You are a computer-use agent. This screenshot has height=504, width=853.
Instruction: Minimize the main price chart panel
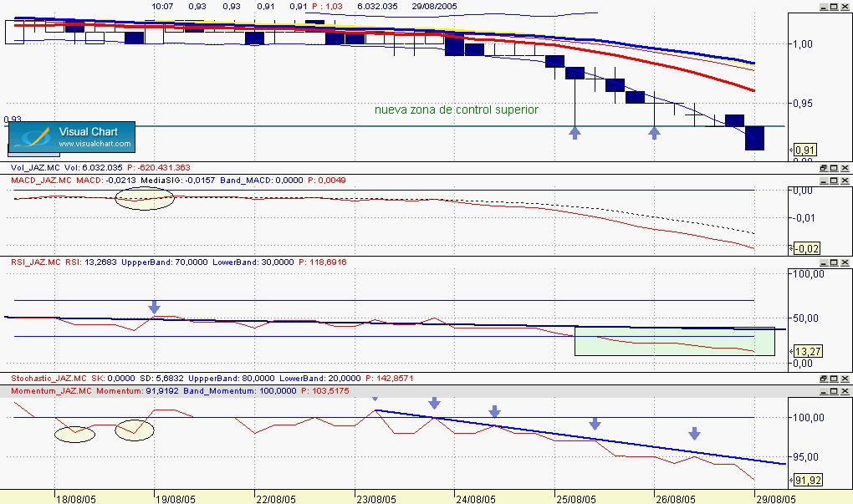coord(823,6)
